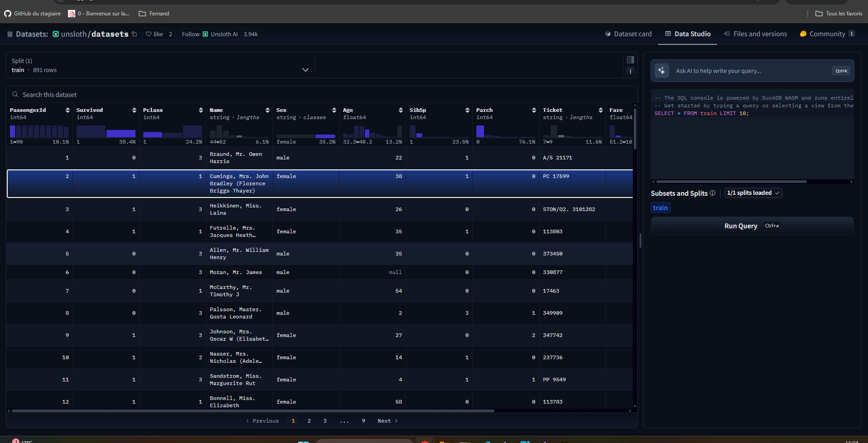Expand the Split train dropdown

click(x=305, y=70)
